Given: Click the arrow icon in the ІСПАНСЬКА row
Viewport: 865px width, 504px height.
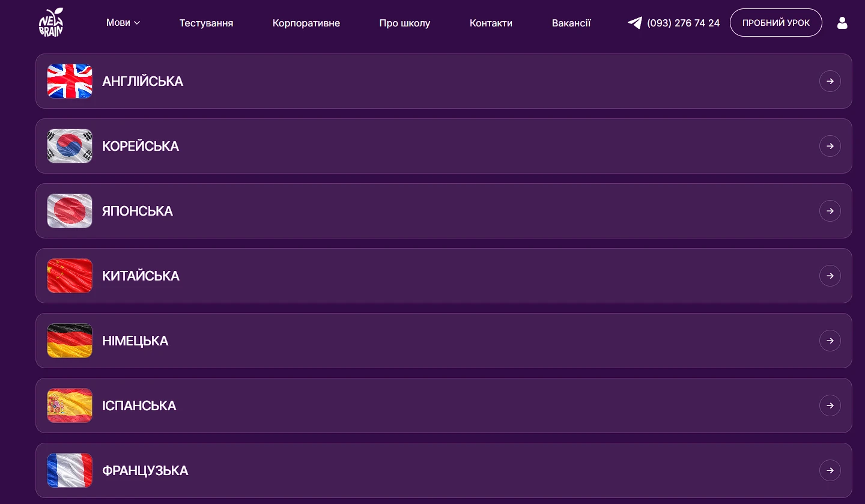Looking at the screenshot, I should pyautogui.click(x=830, y=405).
